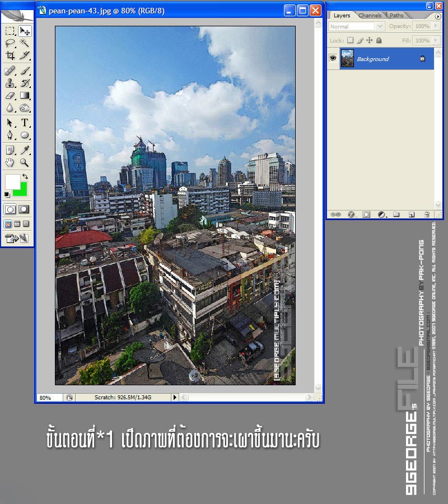Open the new adjustment layer menu

[x=381, y=214]
